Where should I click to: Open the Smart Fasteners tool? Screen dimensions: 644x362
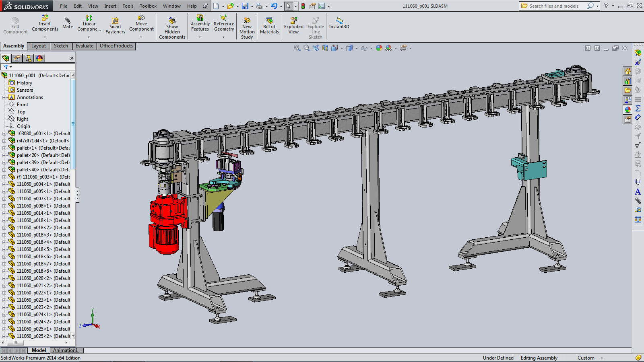(x=115, y=26)
